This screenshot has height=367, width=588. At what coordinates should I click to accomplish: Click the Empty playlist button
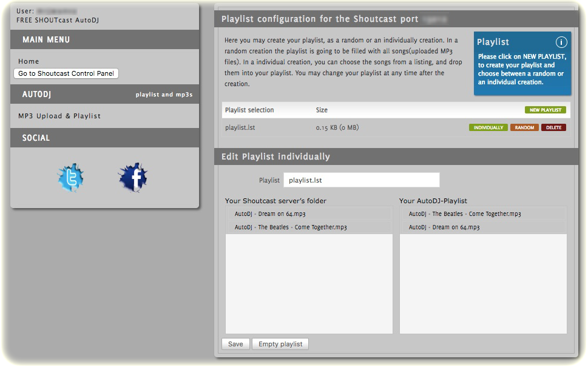280,344
